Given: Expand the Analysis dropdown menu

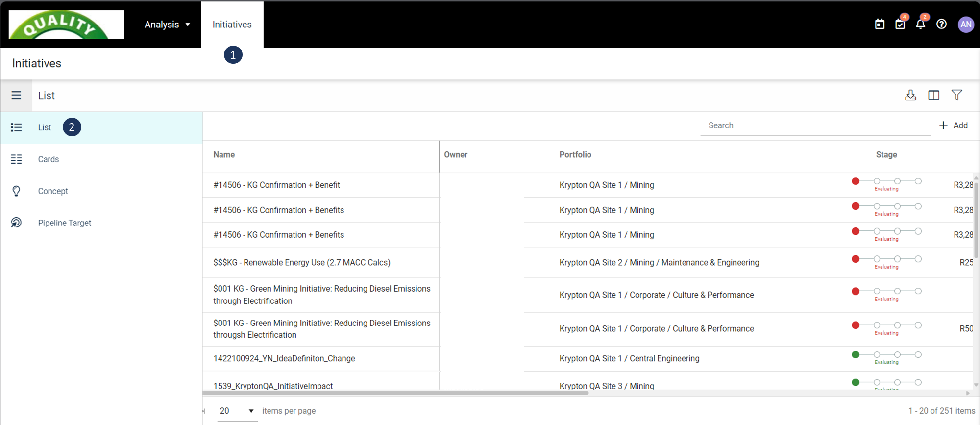Looking at the screenshot, I should (x=167, y=25).
